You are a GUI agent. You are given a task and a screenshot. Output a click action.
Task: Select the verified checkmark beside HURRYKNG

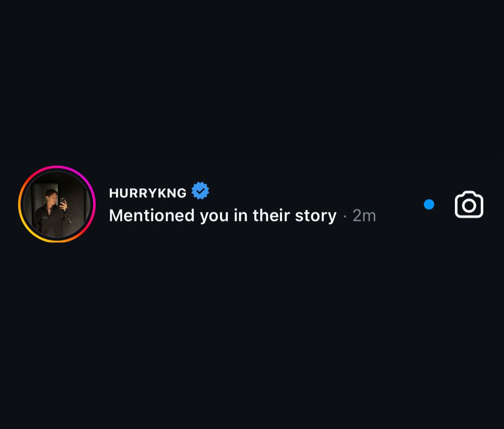[x=200, y=191]
